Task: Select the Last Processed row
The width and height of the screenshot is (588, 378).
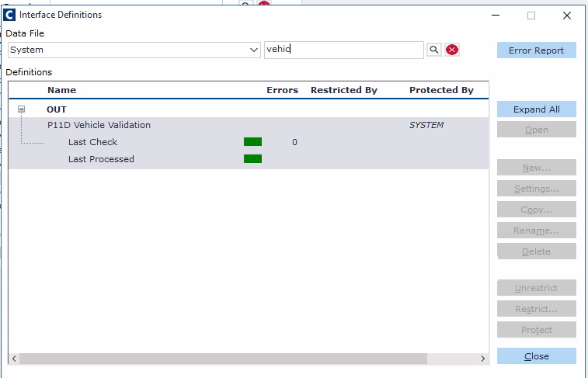Action: click(x=249, y=159)
